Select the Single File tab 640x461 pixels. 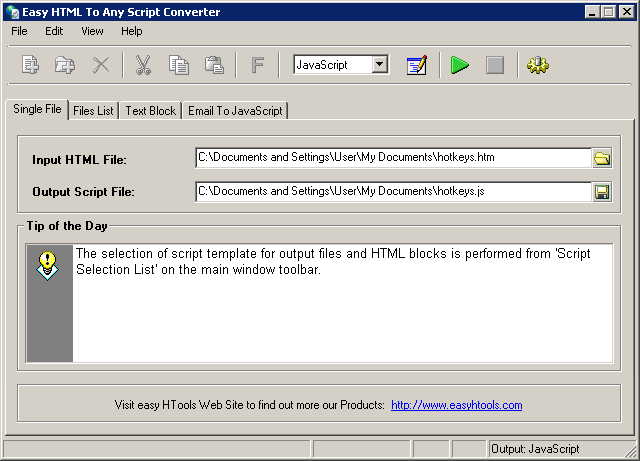tap(37, 109)
